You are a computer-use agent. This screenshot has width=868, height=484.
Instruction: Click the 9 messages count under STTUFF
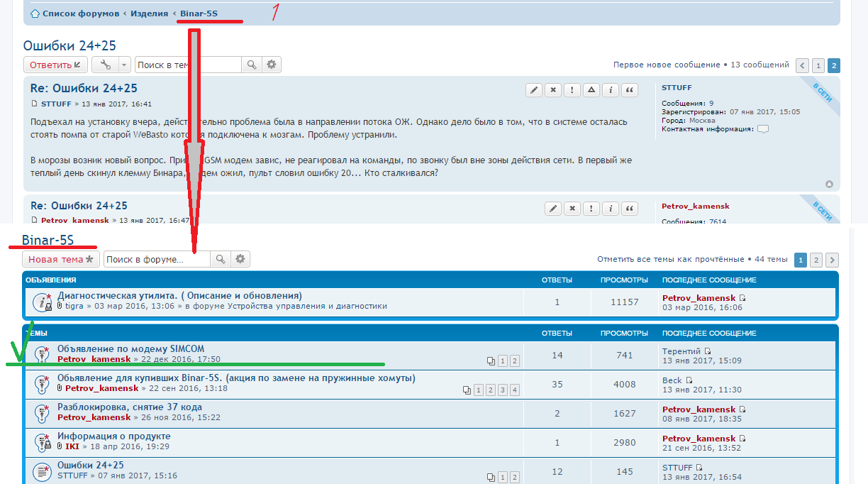711,104
